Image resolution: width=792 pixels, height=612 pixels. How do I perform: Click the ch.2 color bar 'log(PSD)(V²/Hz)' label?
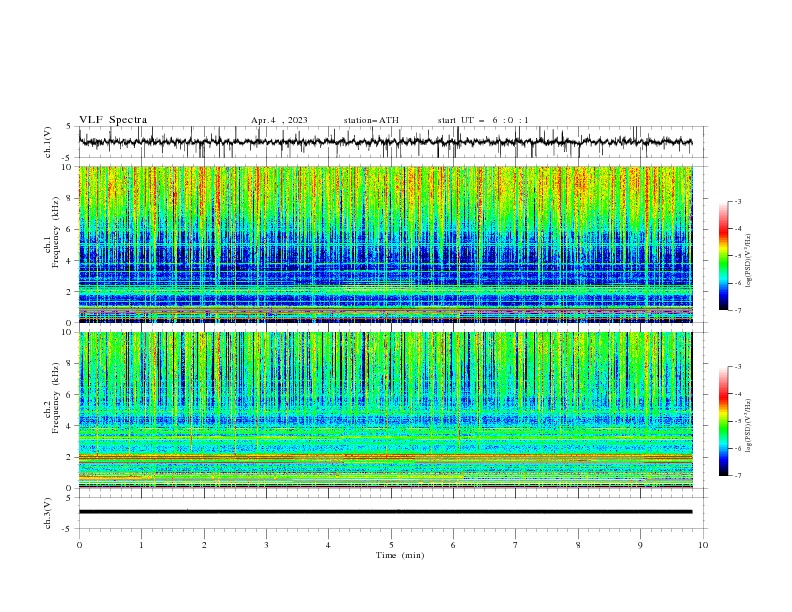point(748,426)
